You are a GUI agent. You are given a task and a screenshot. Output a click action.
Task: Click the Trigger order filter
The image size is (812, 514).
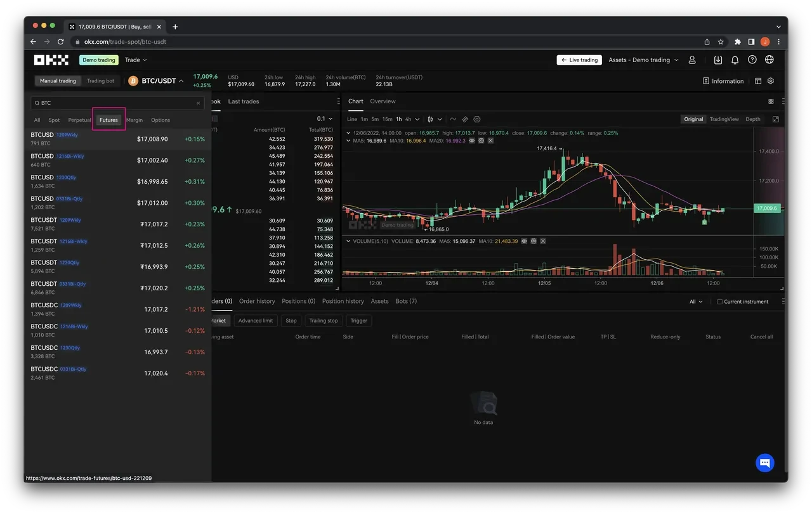point(359,321)
